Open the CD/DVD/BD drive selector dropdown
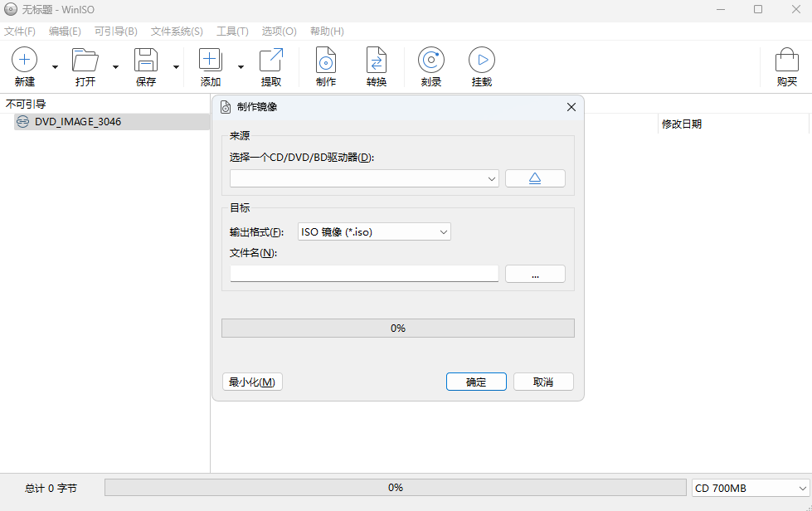The width and height of the screenshot is (812, 511). click(x=491, y=178)
